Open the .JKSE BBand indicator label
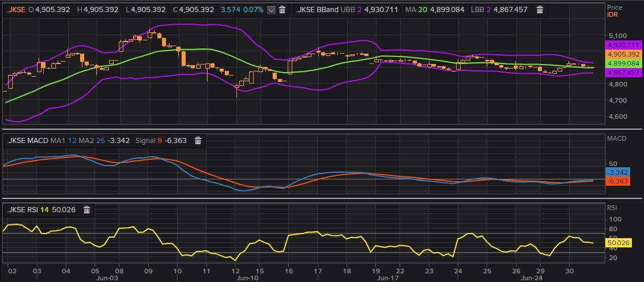Screen dimensions: 644x282 (x=318, y=10)
